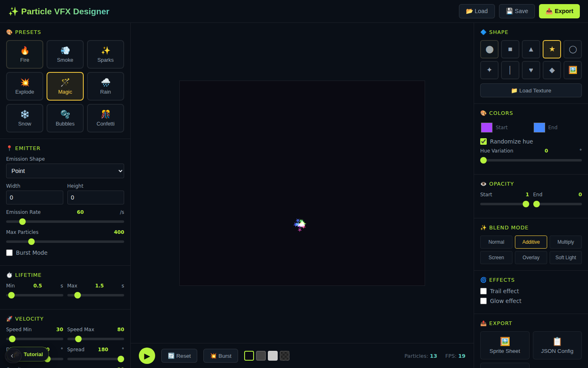The image size is (588, 368).
Task: Click the Load Texture button
Action: 531,90
